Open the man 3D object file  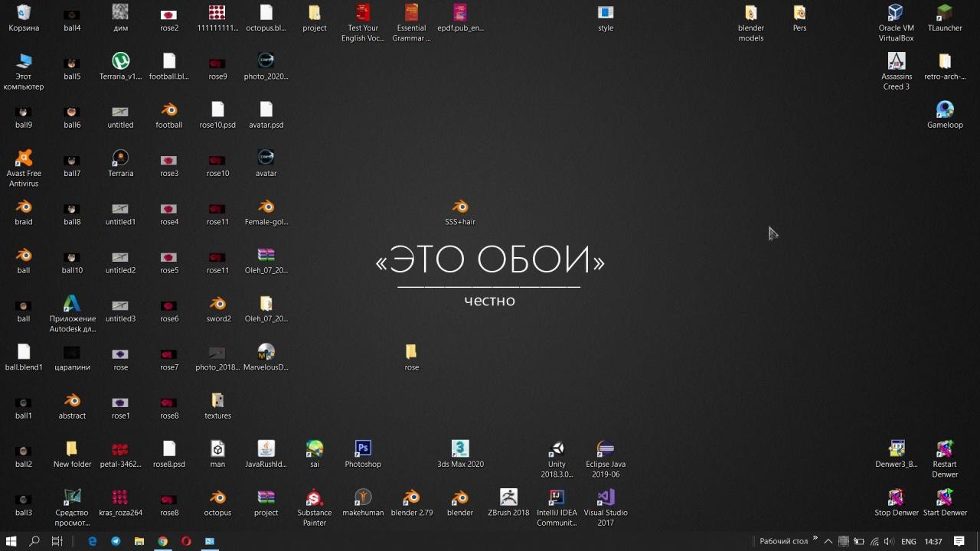[x=217, y=455]
